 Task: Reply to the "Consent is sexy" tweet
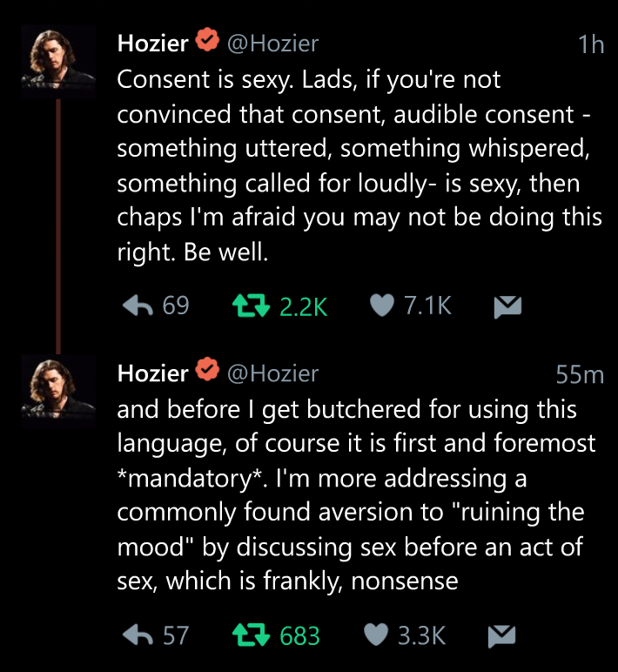[139, 306]
